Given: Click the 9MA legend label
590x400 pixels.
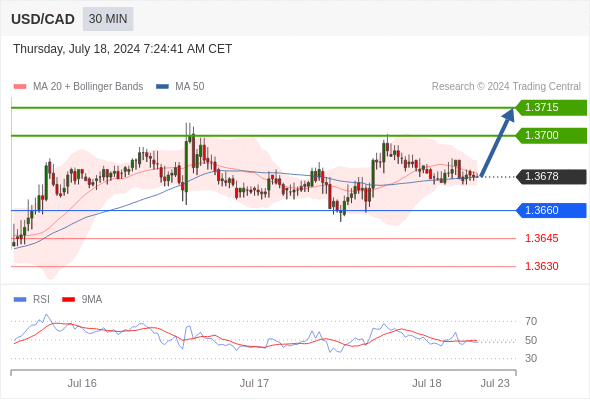Looking at the screenshot, I should [x=92, y=300].
